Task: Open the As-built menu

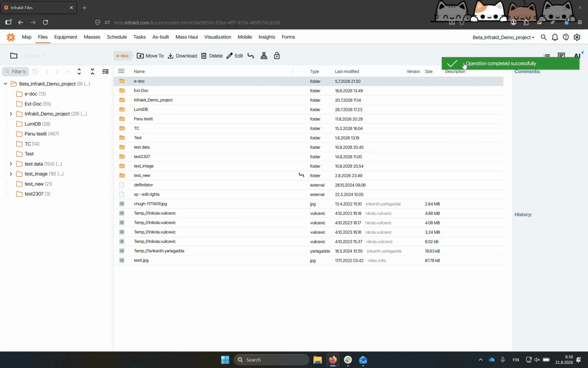Action: (160, 37)
